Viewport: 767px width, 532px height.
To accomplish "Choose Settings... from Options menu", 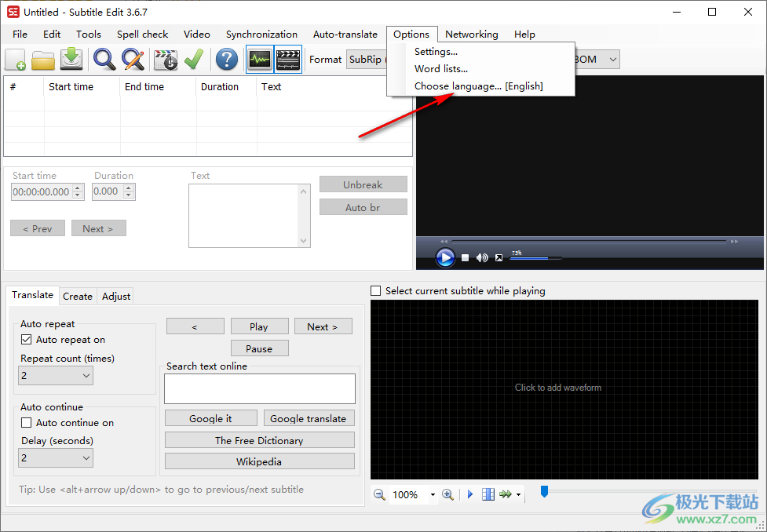I will (x=480, y=51).
